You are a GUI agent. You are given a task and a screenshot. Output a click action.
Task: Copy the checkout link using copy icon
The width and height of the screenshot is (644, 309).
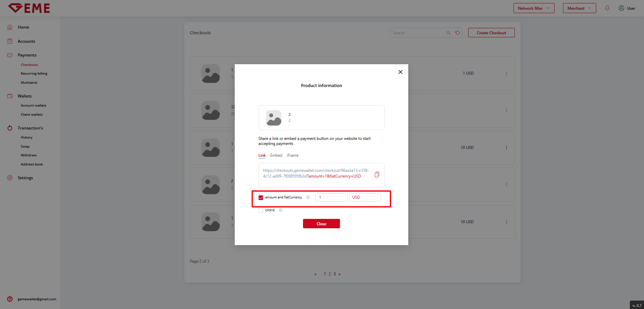pyautogui.click(x=377, y=175)
